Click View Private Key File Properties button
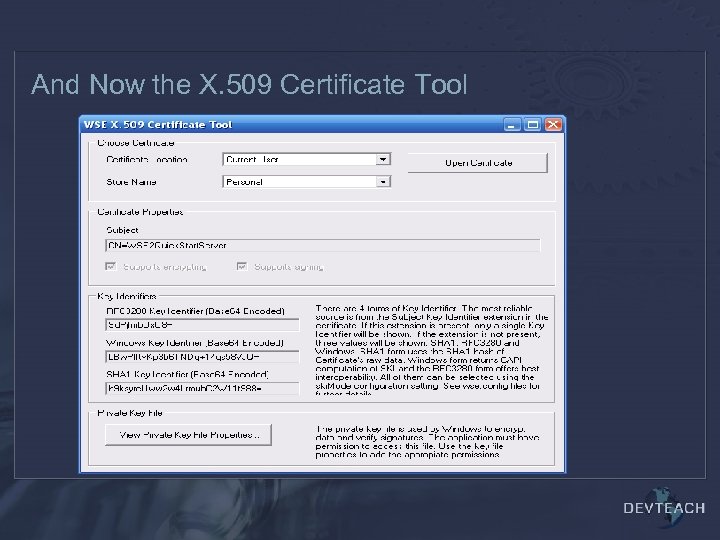This screenshot has height=540, width=720. (188, 435)
